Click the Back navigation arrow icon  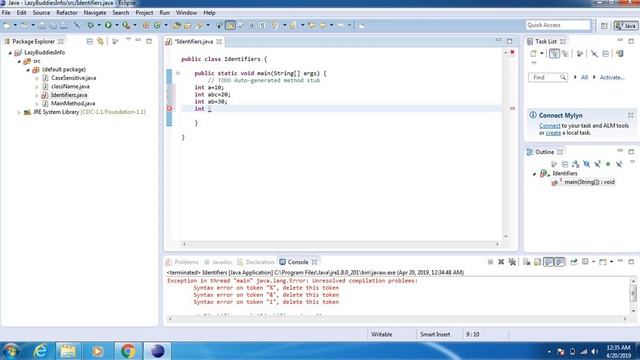click(323, 25)
